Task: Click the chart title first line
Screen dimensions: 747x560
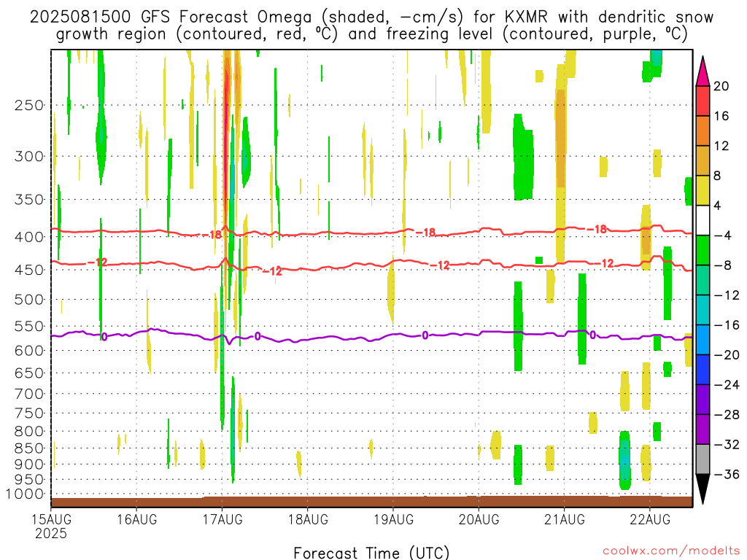Action: pyautogui.click(x=371, y=17)
